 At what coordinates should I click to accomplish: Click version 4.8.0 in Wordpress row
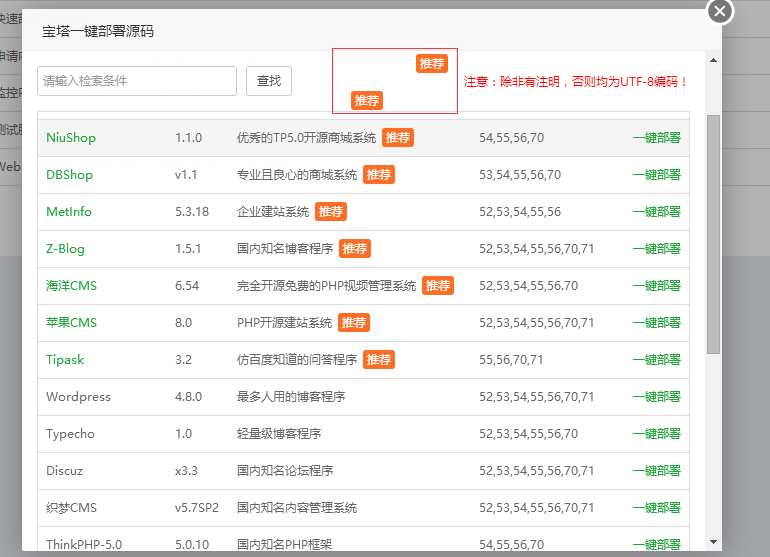point(189,397)
